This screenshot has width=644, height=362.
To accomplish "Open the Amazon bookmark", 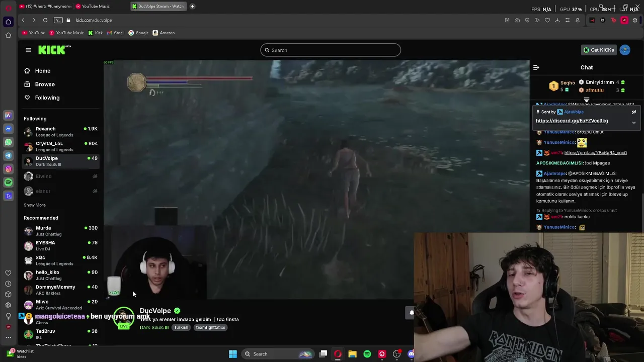I will [164, 33].
